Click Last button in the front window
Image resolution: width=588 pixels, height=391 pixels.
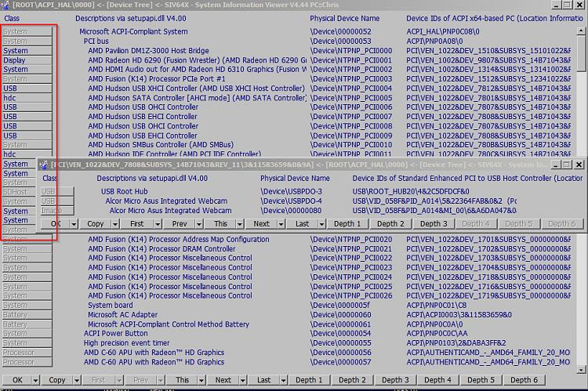click(x=303, y=224)
